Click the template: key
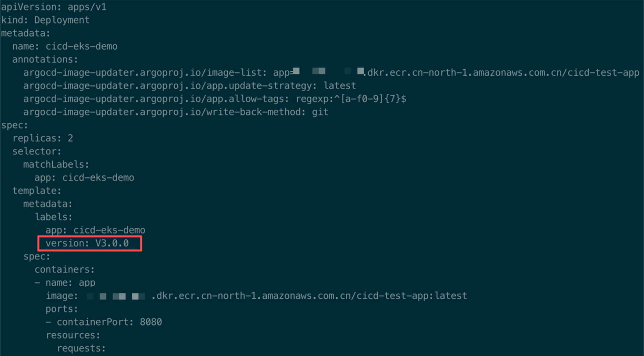 (x=37, y=191)
